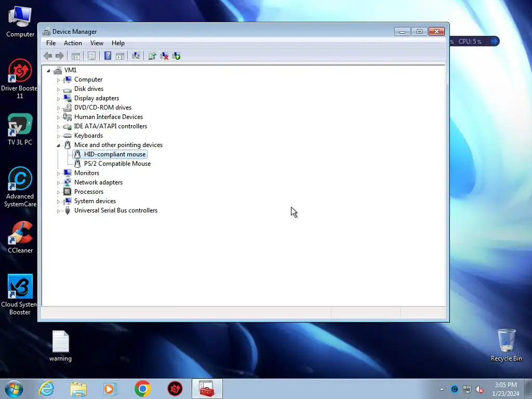Select the Advanced SystemCare desktop shortcut
Viewport: 532px width, 399px height.
click(x=20, y=187)
